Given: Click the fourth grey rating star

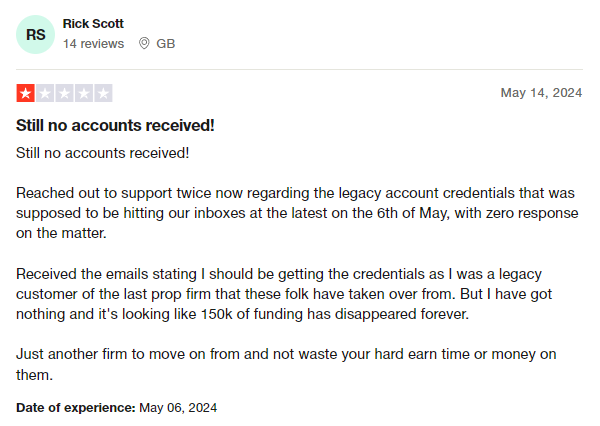Looking at the screenshot, I should pyautogui.click(x=84, y=93).
